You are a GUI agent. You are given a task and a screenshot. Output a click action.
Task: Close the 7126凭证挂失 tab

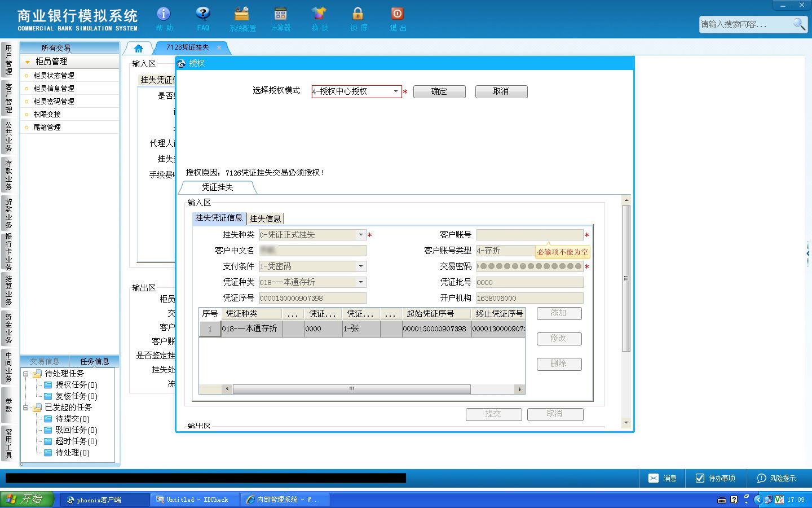coord(219,48)
